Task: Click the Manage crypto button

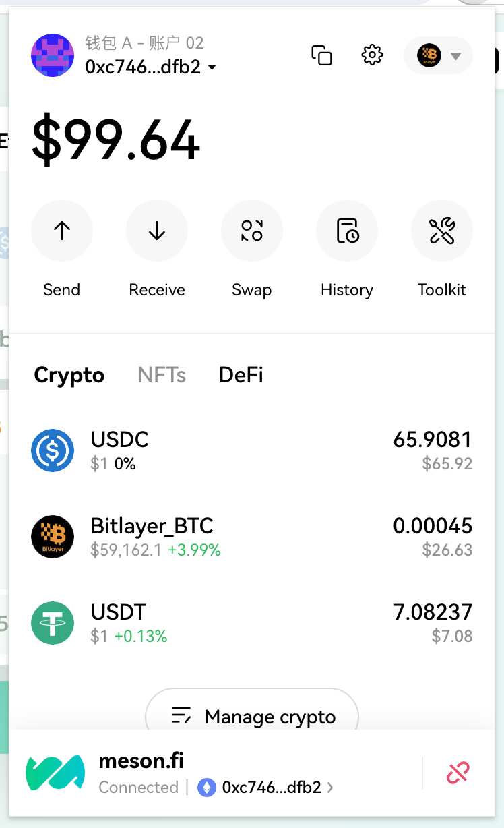Action: [252, 716]
